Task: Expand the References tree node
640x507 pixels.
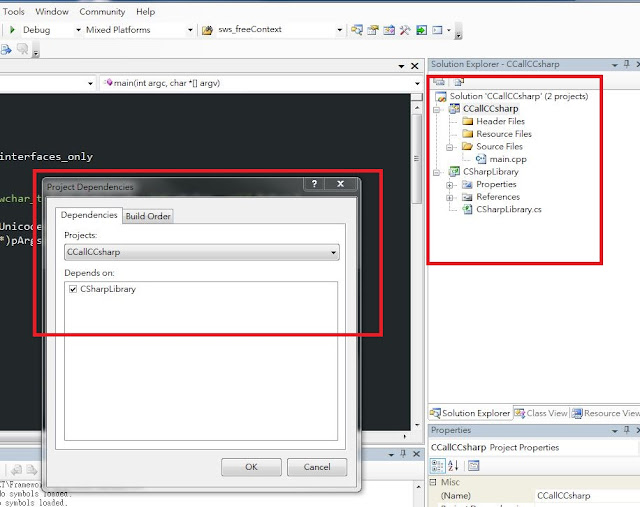Action: pos(449,198)
